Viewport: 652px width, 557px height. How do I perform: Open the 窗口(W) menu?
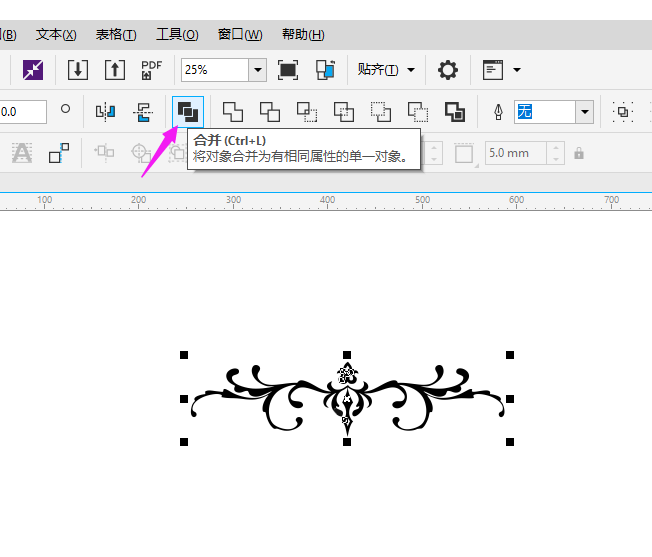click(240, 35)
